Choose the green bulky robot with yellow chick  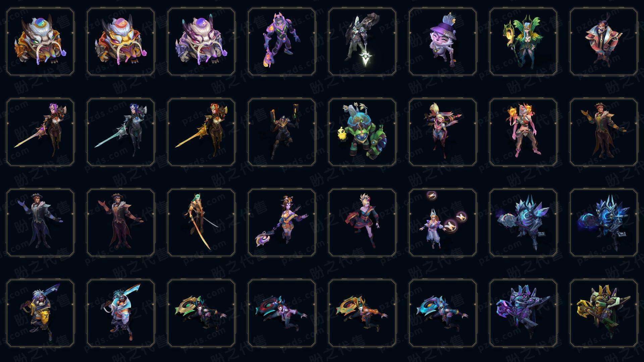coord(362,132)
